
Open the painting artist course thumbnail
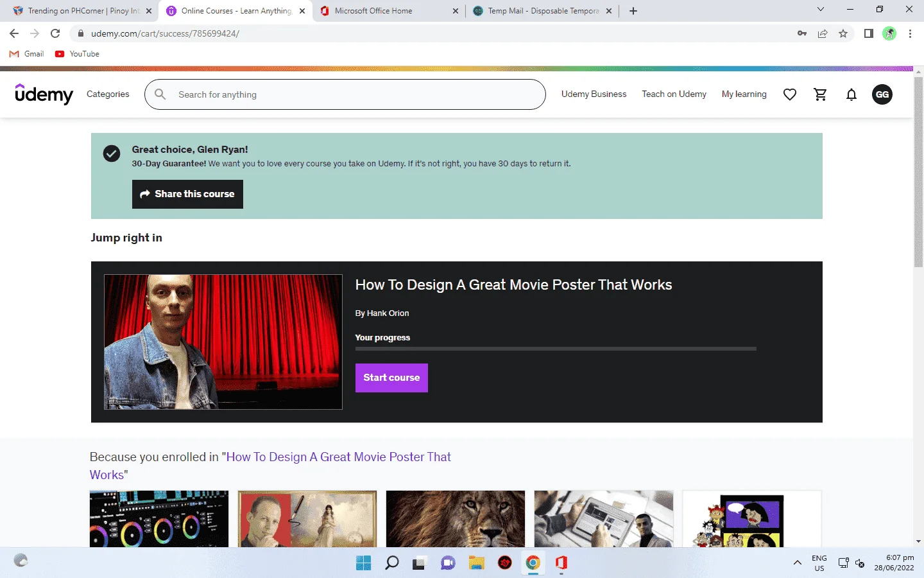click(x=307, y=519)
